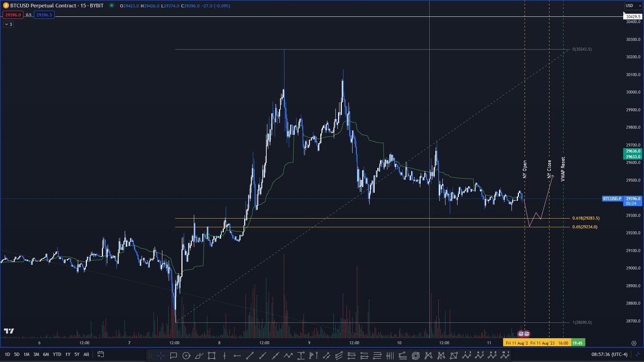644x362 pixels.
Task: Open the BTCUSD Perpetual Contract symbol title
Action: point(57,6)
